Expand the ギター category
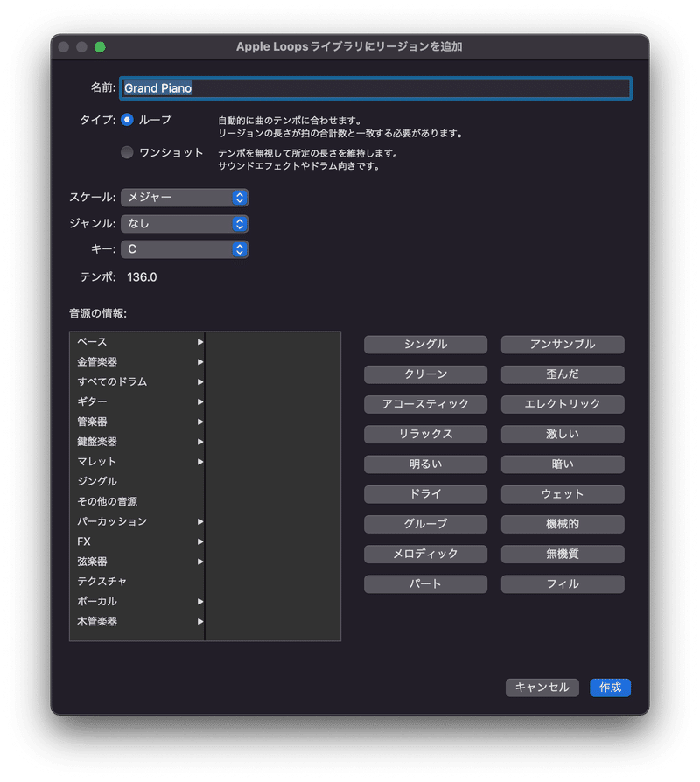Viewport: 700px width, 782px height. tap(137, 401)
